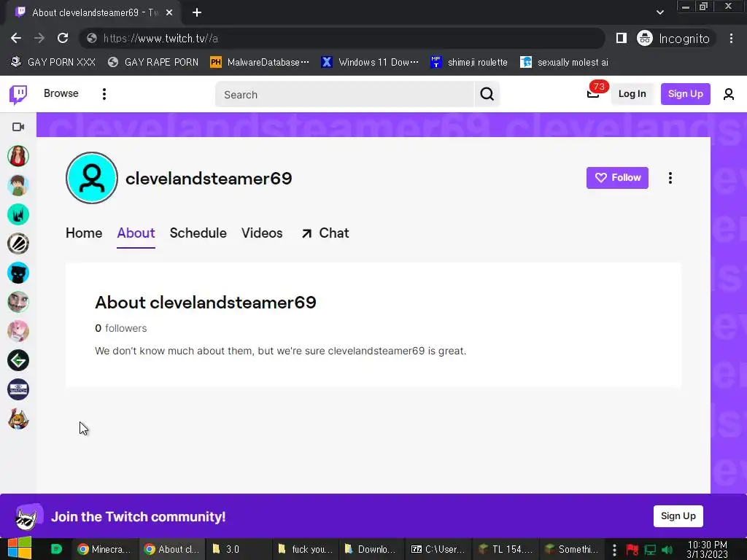Open sidebar channel with red-haired woman avatar

pos(18,156)
